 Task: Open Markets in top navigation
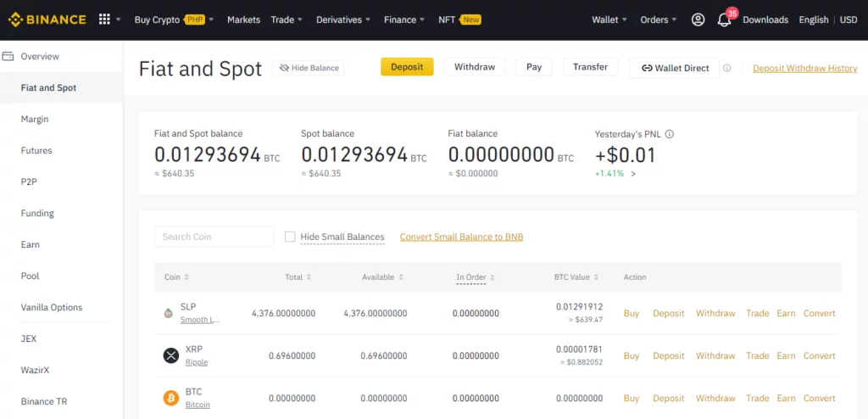coord(243,20)
